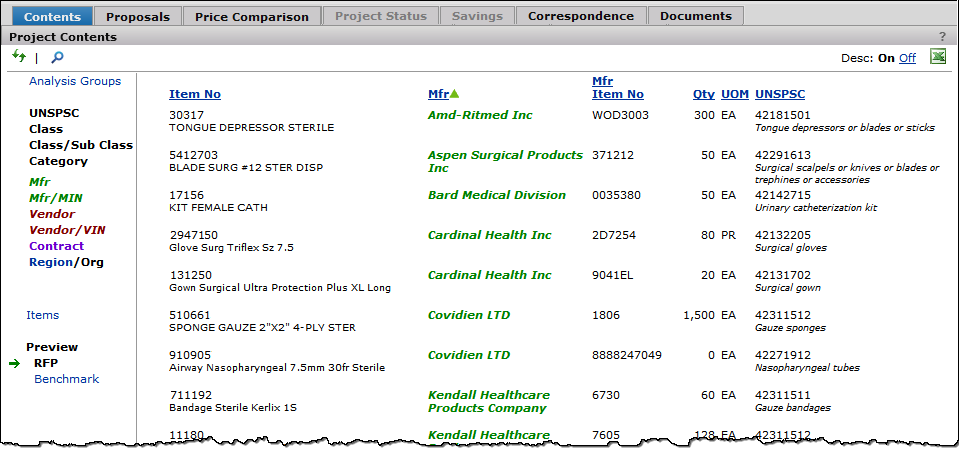
Task: Click the magnifying glass search icon
Action: click(57, 58)
